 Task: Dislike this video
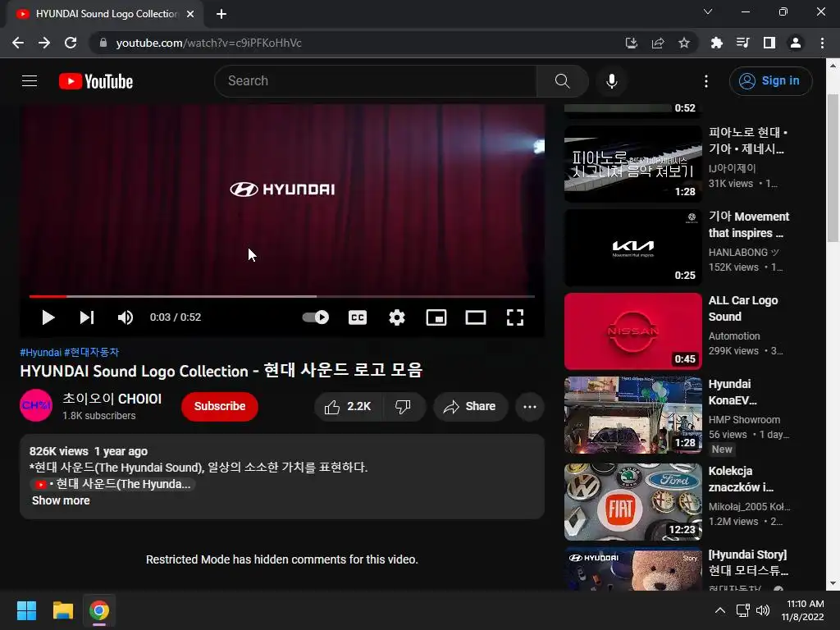[x=404, y=407]
